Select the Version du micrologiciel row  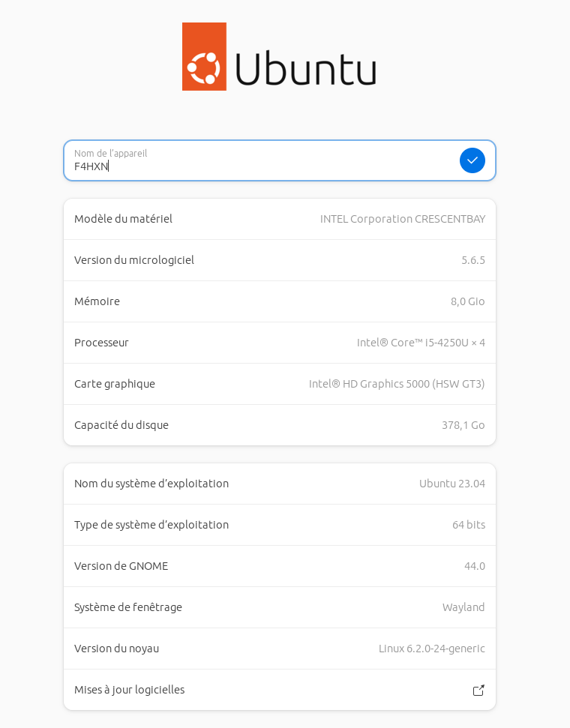coord(280,260)
